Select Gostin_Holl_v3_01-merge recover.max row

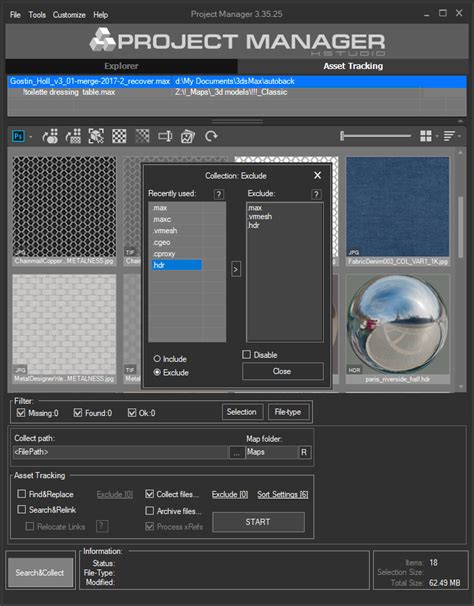[237, 81]
